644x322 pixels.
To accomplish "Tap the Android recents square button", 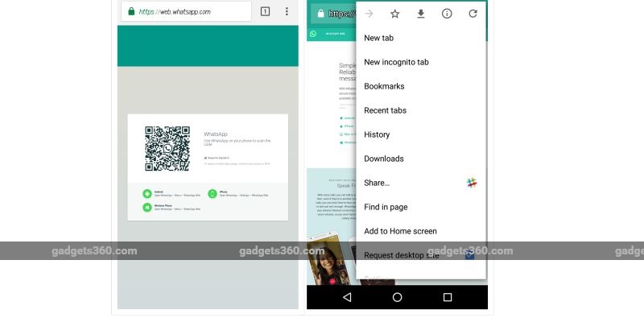I will click(448, 297).
